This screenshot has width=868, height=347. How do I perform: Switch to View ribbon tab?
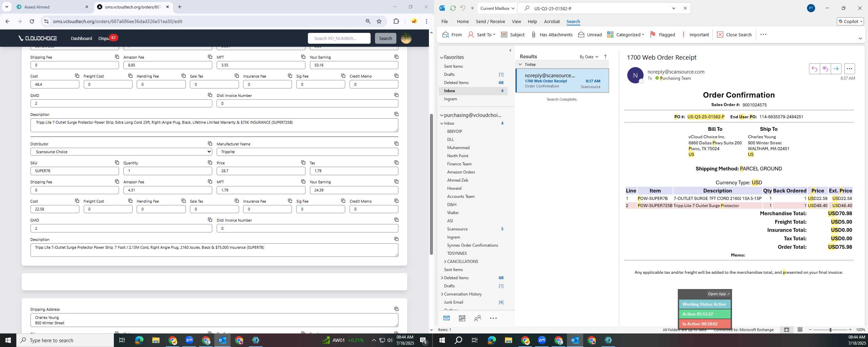pyautogui.click(x=516, y=21)
